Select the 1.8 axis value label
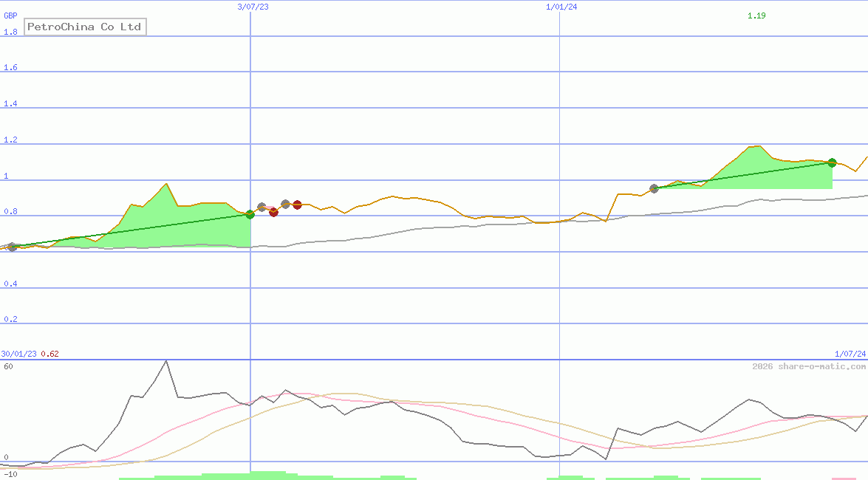Screen dimensions: 868x480 point(10,32)
